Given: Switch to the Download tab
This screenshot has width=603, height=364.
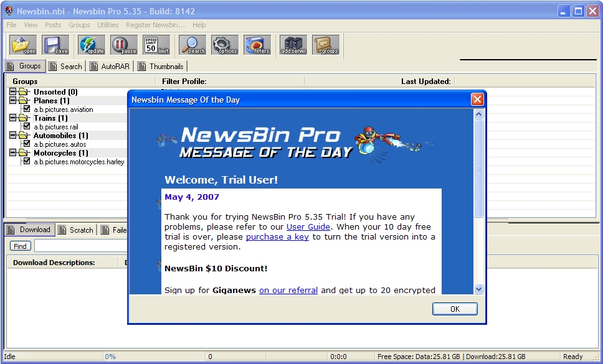Looking at the screenshot, I should pyautogui.click(x=30, y=230).
